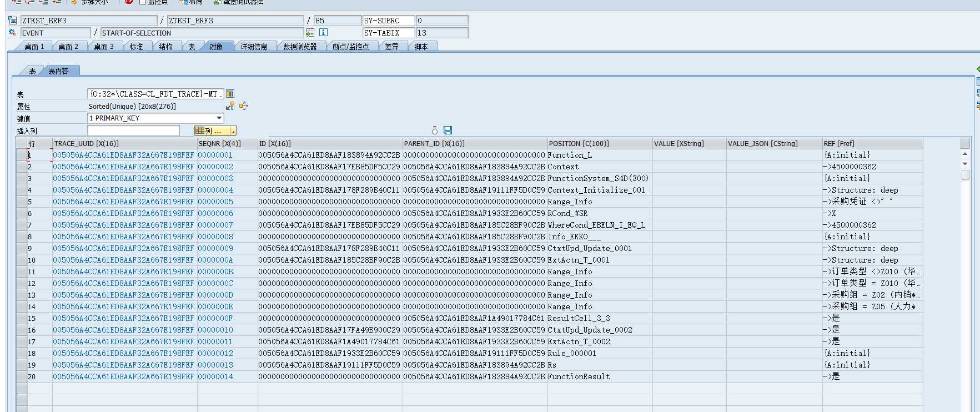Image resolution: width=980 pixels, height=412 pixels.
Task: Open SEQNR link 00000002
Action: tap(215, 167)
